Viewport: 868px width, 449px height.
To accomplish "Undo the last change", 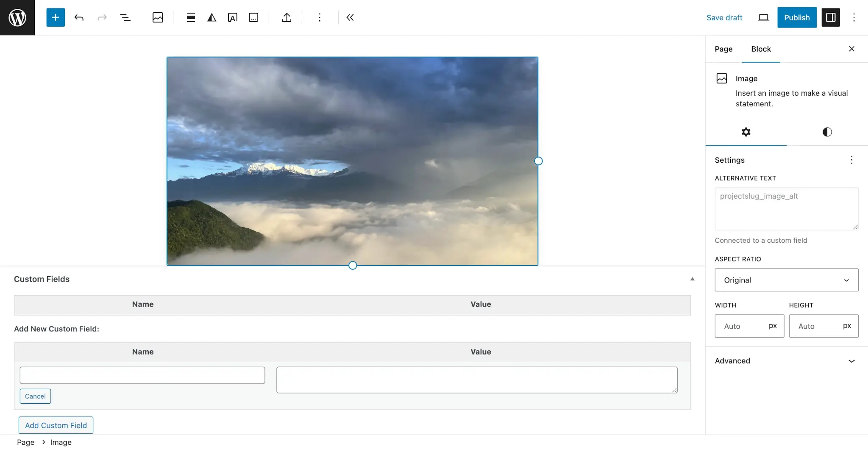I will coord(79,17).
